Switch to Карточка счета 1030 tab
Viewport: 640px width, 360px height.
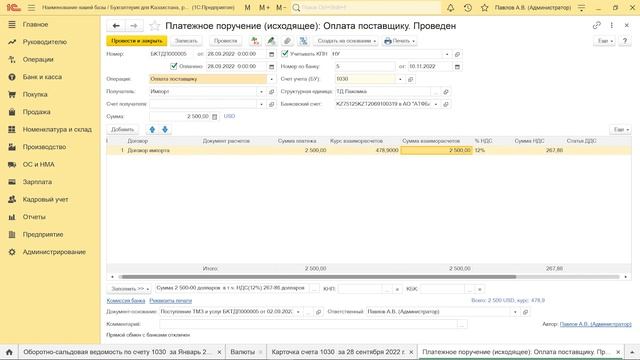coord(338,352)
